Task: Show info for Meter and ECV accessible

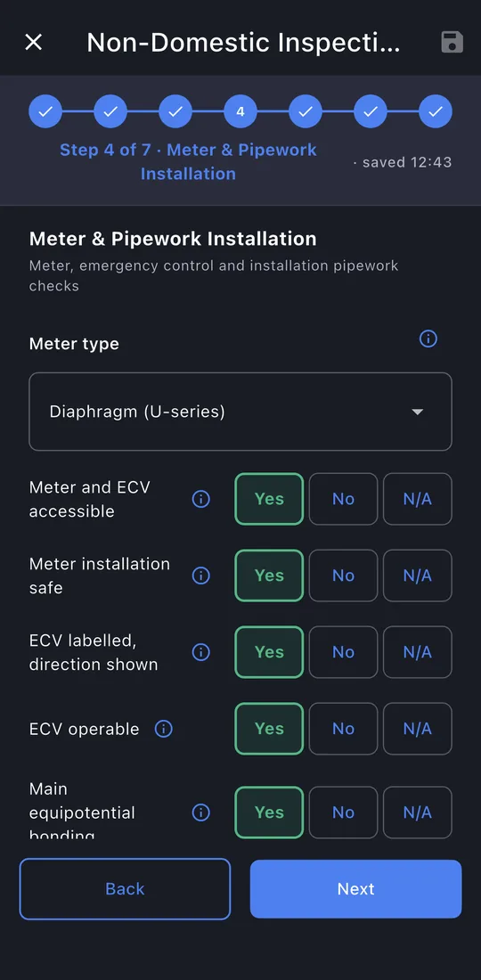Action: coord(200,499)
